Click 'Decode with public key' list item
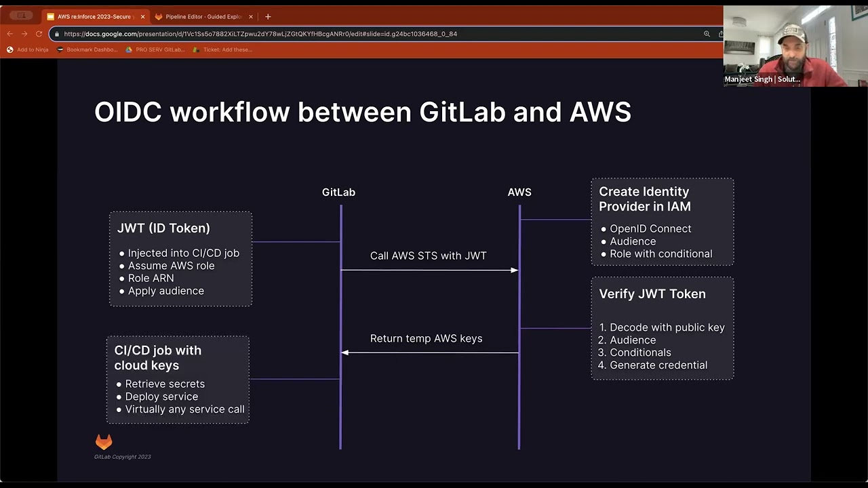Screen dimensions: 868x488 (667, 327)
